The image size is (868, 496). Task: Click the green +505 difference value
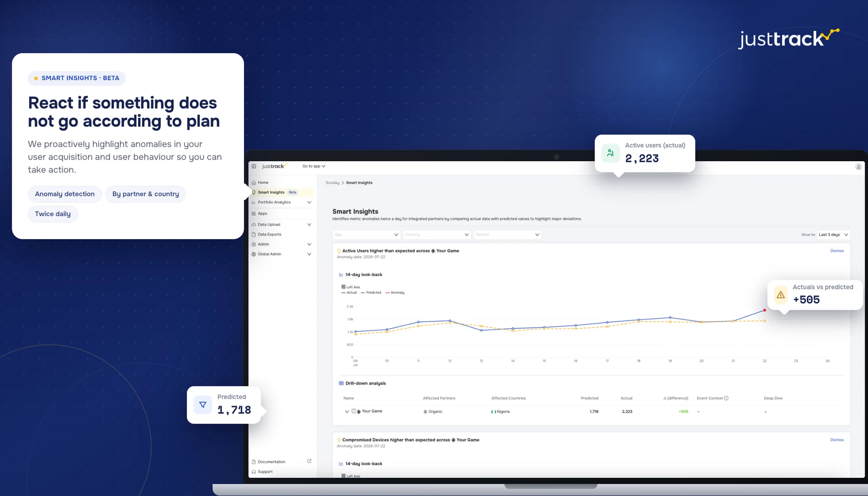coord(683,411)
